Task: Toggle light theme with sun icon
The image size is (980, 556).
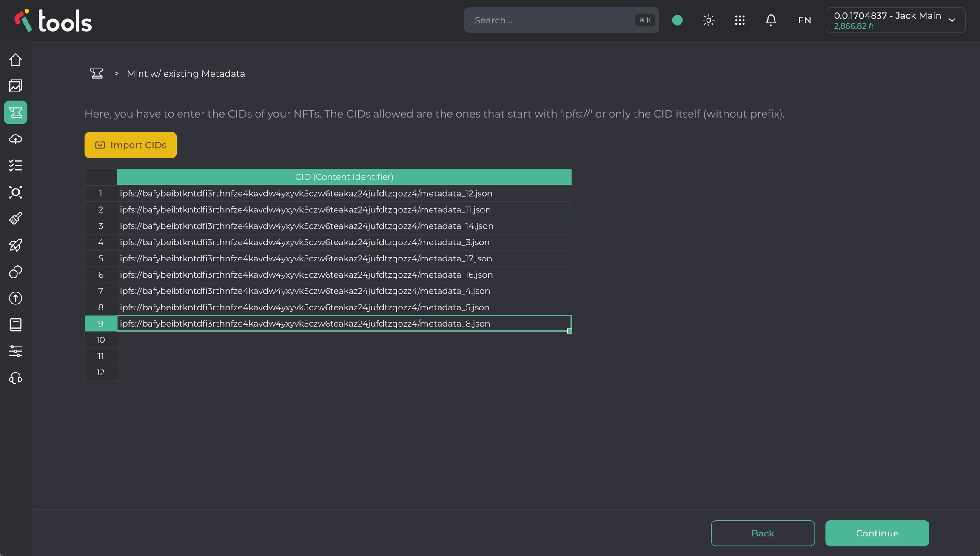Action: click(709, 20)
